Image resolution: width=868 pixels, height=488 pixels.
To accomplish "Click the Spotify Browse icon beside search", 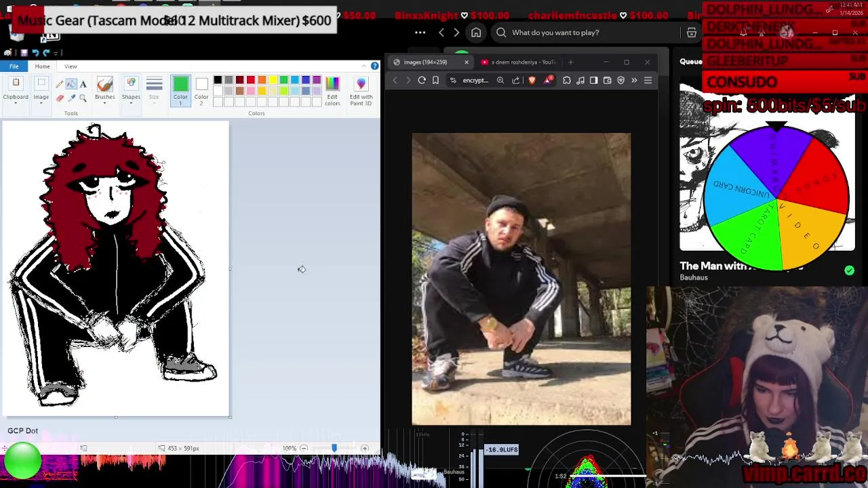I will pyautogui.click(x=691, y=33).
